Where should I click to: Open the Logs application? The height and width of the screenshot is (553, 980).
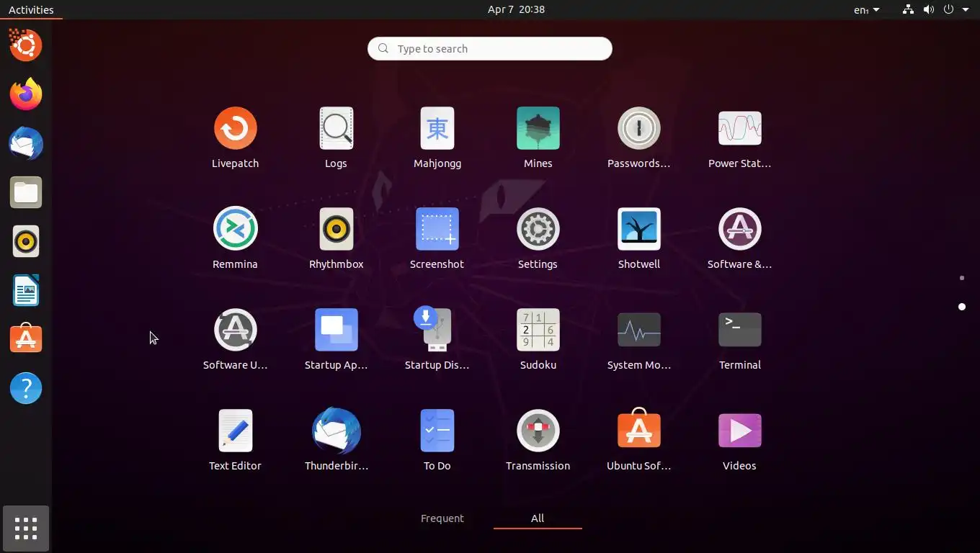click(x=336, y=138)
